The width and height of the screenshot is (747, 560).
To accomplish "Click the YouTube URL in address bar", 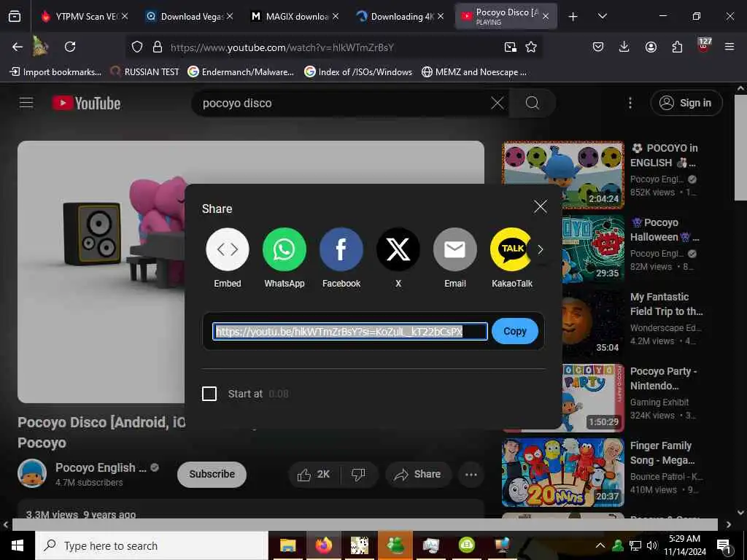I will coord(282,47).
